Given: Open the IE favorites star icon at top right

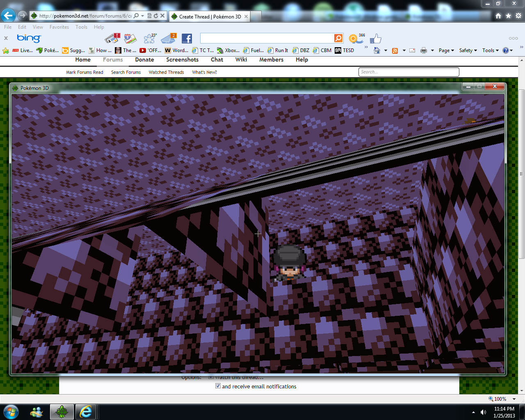Looking at the screenshot, I should (x=508, y=16).
